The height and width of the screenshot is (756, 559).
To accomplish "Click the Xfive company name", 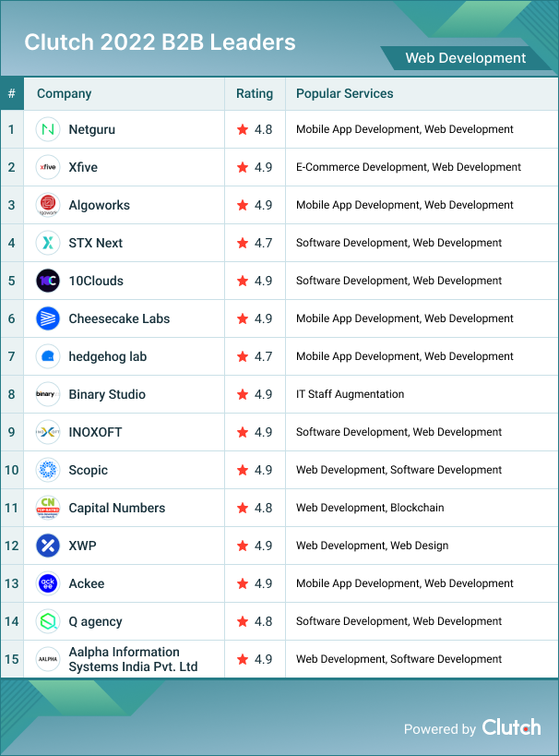I will point(83,167).
